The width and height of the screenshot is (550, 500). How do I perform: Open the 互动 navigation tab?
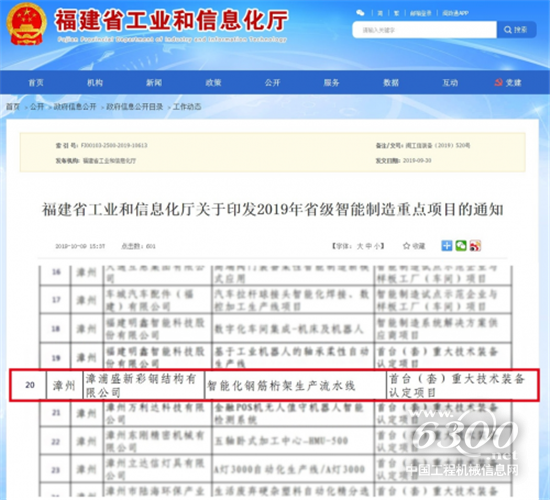click(x=450, y=82)
